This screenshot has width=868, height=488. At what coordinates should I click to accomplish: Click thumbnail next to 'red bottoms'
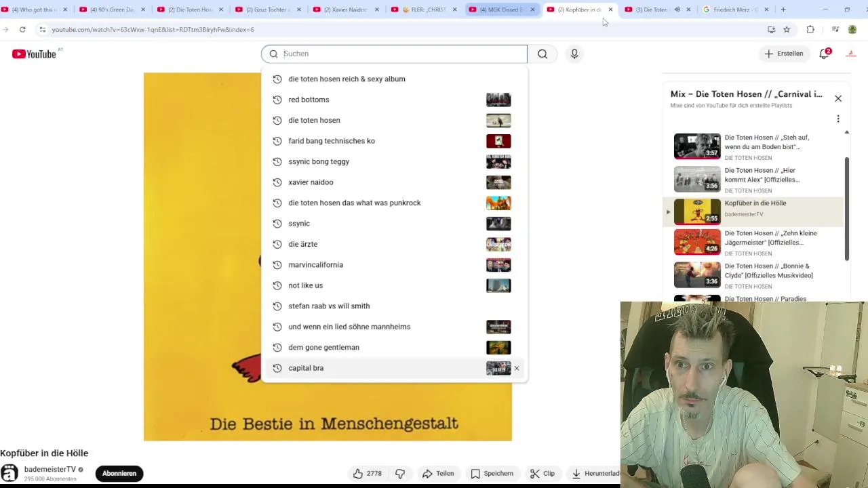click(498, 100)
